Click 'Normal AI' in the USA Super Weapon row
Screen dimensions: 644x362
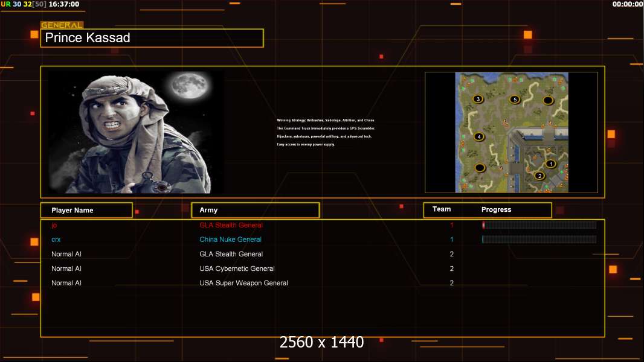tap(66, 283)
